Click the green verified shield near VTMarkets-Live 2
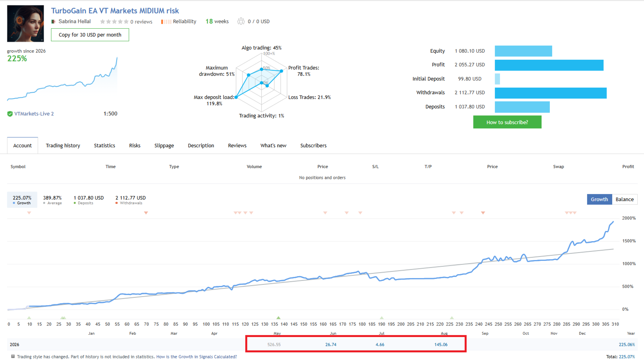644x361 pixels. 10,114
